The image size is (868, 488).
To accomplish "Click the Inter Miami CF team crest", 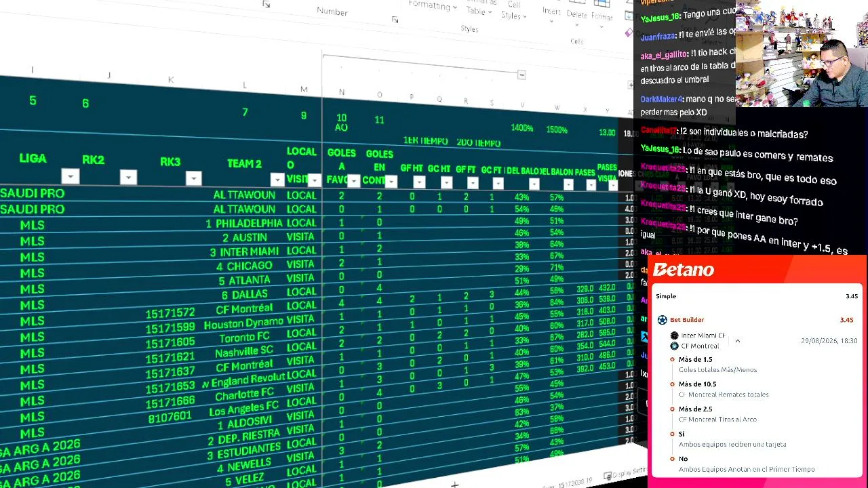I will (674, 335).
